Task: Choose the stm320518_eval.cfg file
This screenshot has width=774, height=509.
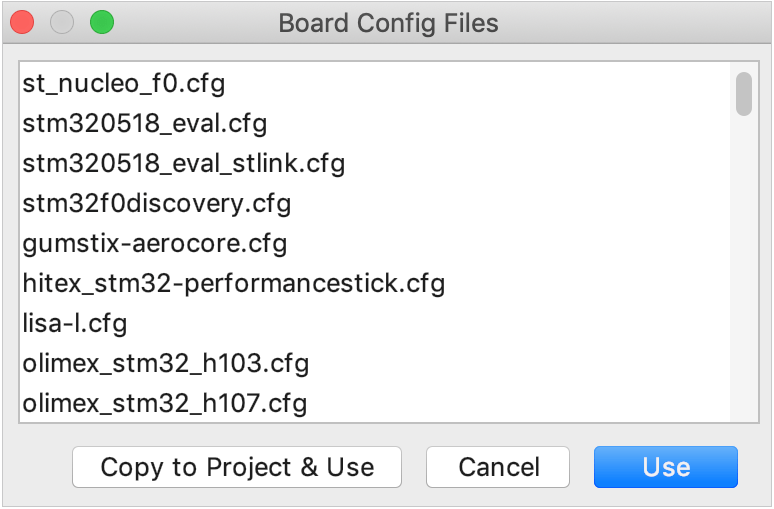Action: pyautogui.click(x=145, y=123)
